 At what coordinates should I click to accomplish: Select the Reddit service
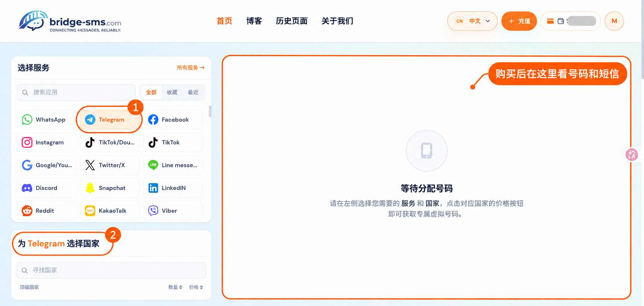click(x=47, y=210)
